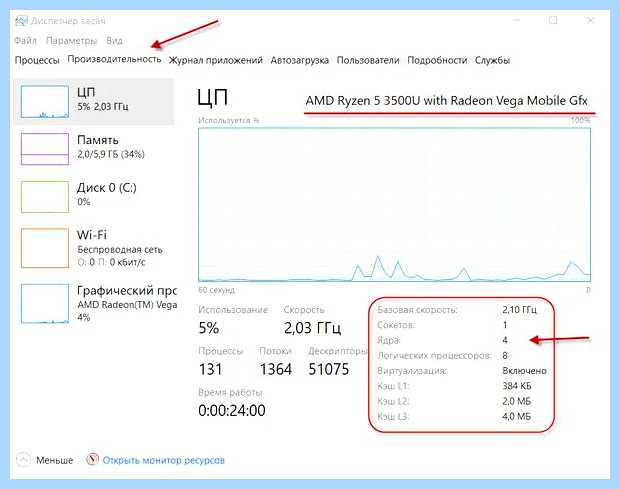Minimize the Task Manager window
The width and height of the screenshot is (620, 489).
pyautogui.click(x=516, y=20)
